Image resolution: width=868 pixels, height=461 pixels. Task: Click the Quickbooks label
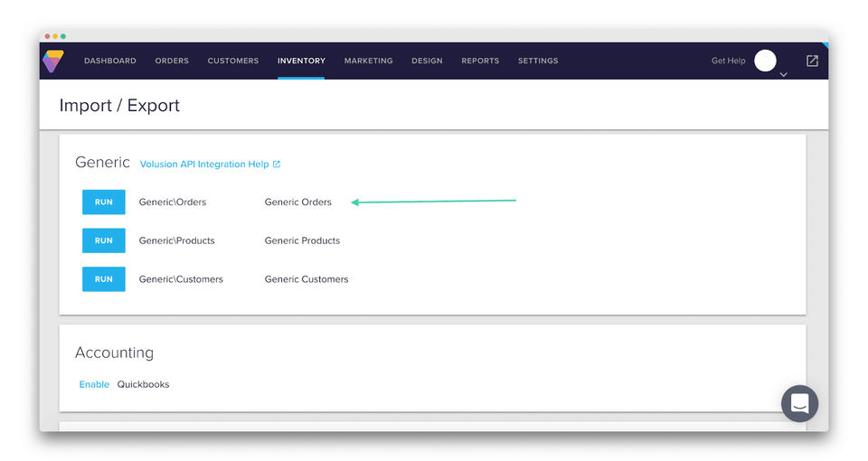143,384
